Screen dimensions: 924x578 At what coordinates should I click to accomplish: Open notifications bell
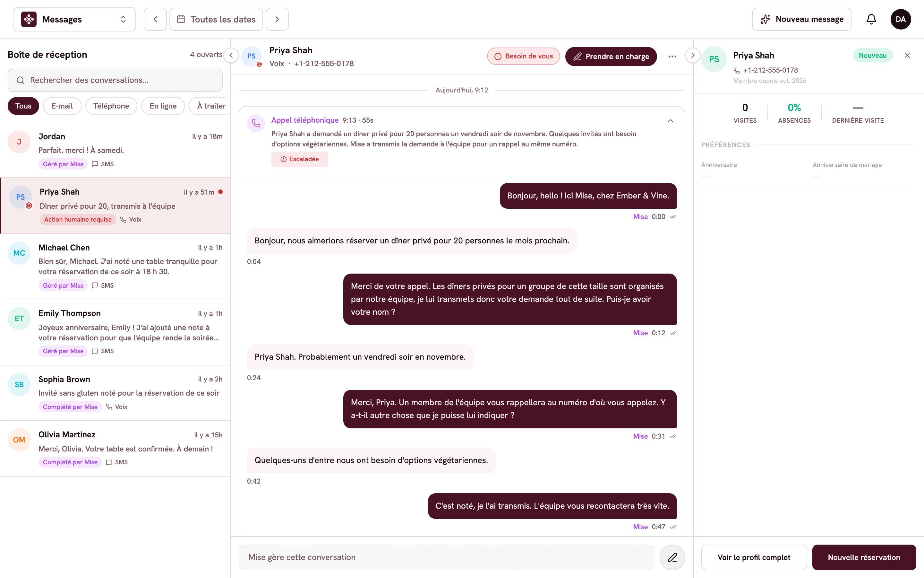(871, 19)
